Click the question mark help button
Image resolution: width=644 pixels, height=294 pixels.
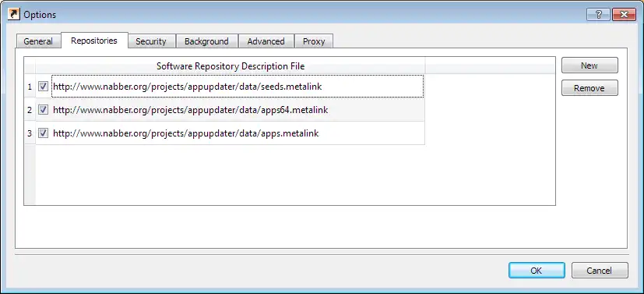click(598, 15)
